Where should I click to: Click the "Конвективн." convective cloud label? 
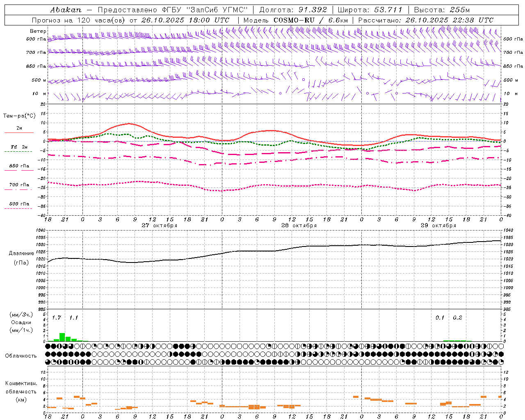coord(21,383)
